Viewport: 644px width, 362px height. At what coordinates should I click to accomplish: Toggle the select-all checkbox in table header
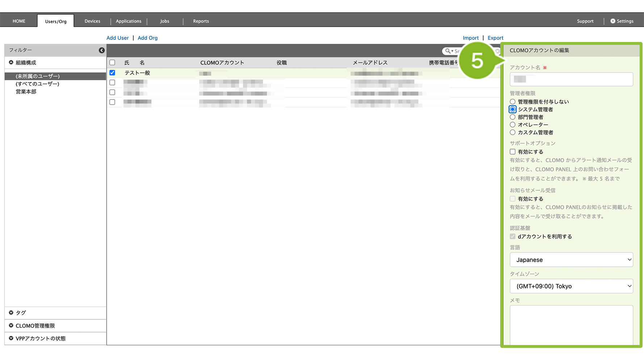click(112, 63)
